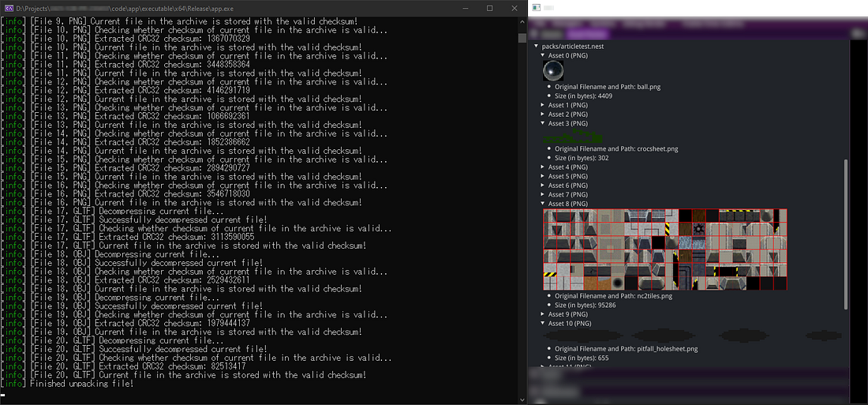Collapse the packs/articletest.nest root node
Screen dimensions: 868x405
pos(537,47)
